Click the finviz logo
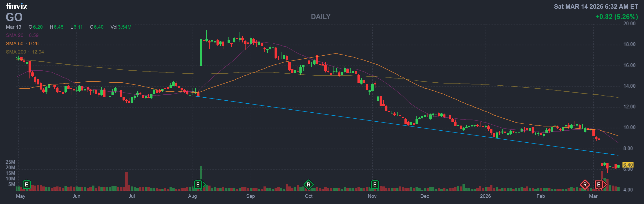This screenshot has height=204, width=644. pyautogui.click(x=17, y=6)
